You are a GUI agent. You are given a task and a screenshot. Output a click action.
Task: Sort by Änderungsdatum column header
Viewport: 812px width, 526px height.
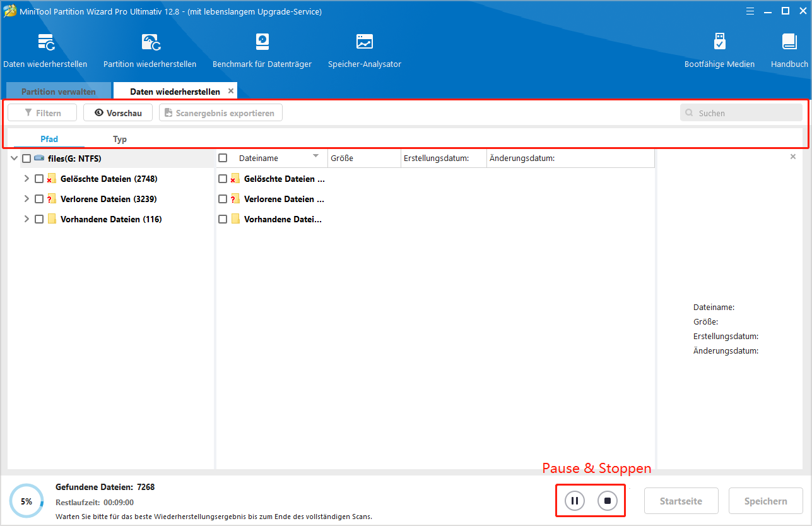click(570, 158)
